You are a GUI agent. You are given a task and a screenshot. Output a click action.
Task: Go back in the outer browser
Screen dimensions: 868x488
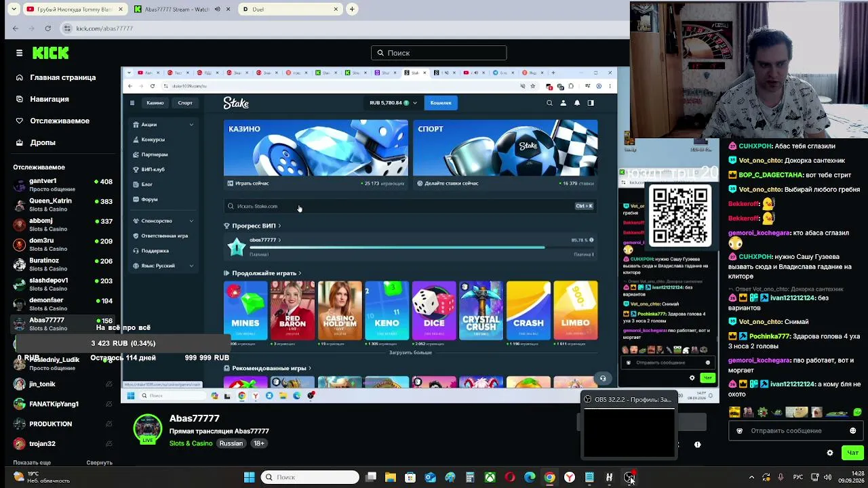(16, 28)
